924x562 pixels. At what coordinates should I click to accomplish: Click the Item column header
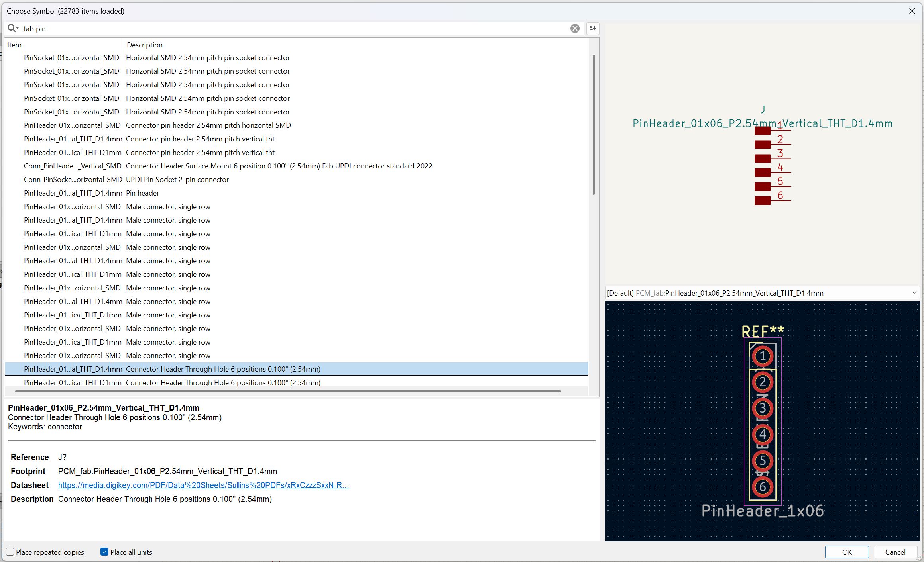pos(14,45)
